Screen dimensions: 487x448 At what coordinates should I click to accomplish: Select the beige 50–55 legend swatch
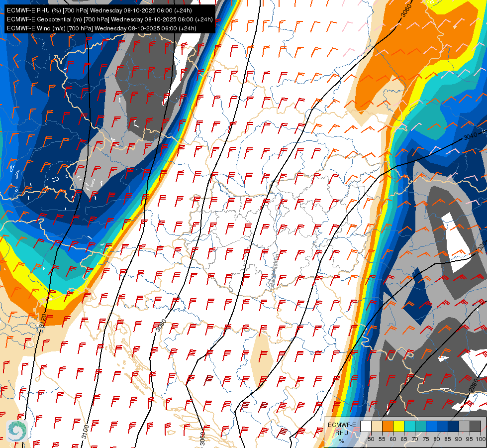(x=377, y=426)
